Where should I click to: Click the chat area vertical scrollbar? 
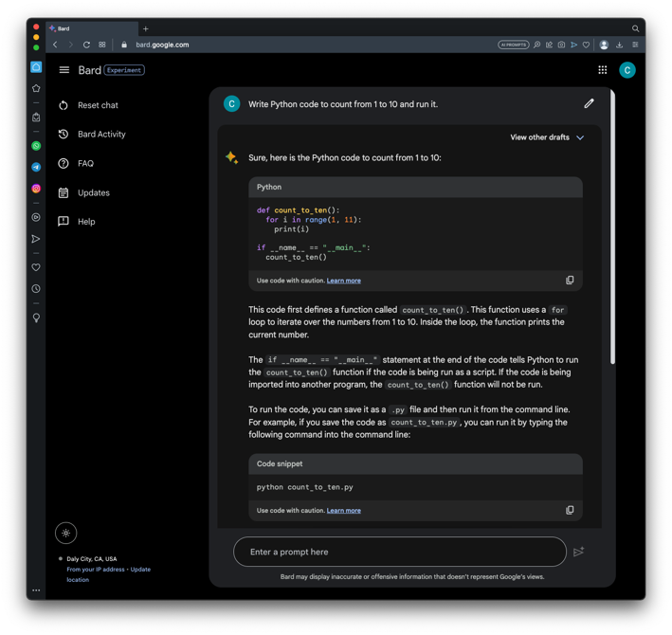pyautogui.click(x=612, y=227)
